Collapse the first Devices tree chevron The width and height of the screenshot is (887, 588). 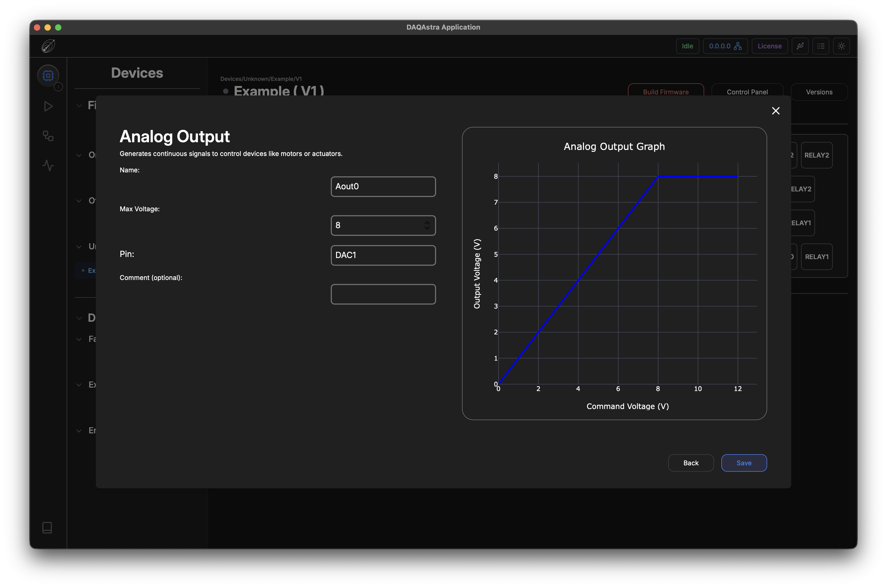point(79,106)
